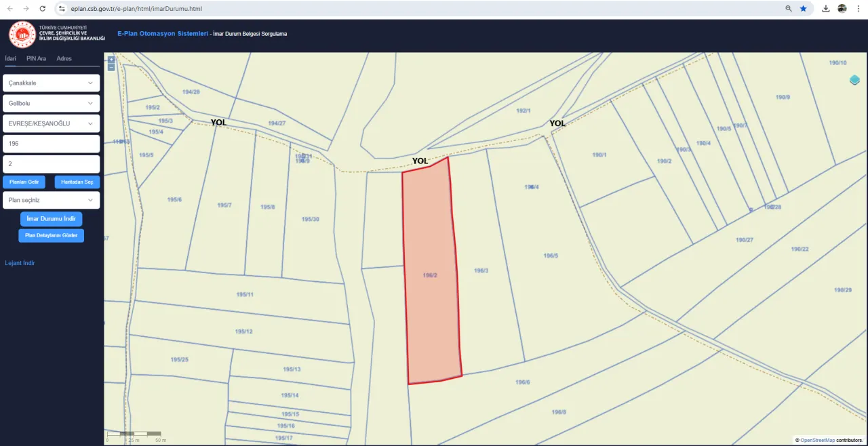The height and width of the screenshot is (446, 868).
Task: Click the Ministry logo emblem
Action: [22, 35]
